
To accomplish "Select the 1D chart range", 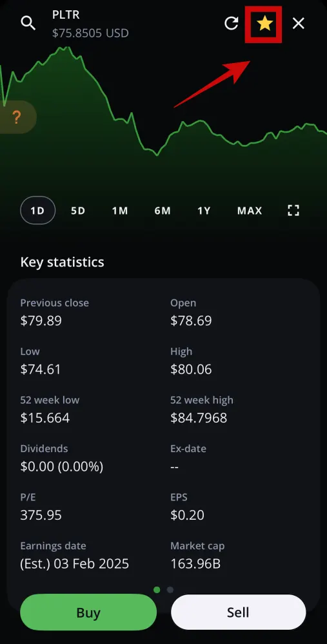I will [37, 211].
